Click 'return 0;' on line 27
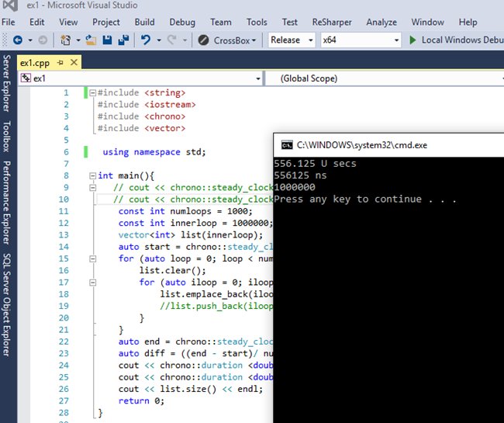This screenshot has height=423, width=504. [x=141, y=400]
